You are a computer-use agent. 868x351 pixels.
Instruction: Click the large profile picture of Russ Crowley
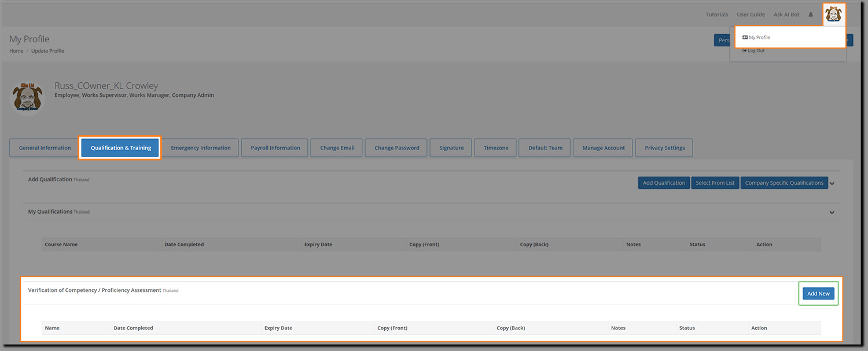click(x=28, y=98)
